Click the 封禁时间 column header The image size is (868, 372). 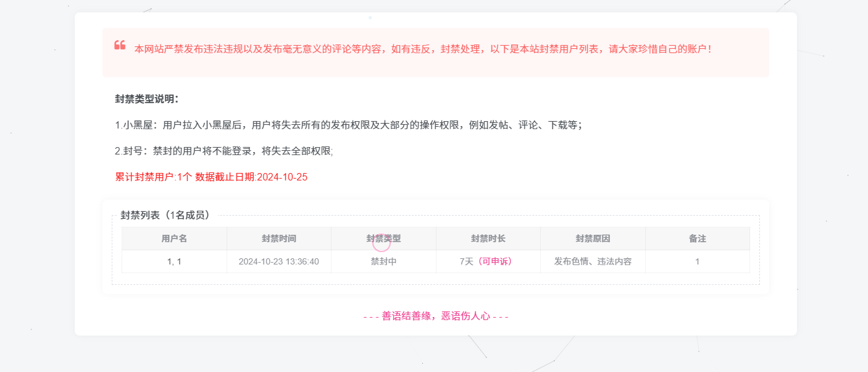(x=278, y=239)
